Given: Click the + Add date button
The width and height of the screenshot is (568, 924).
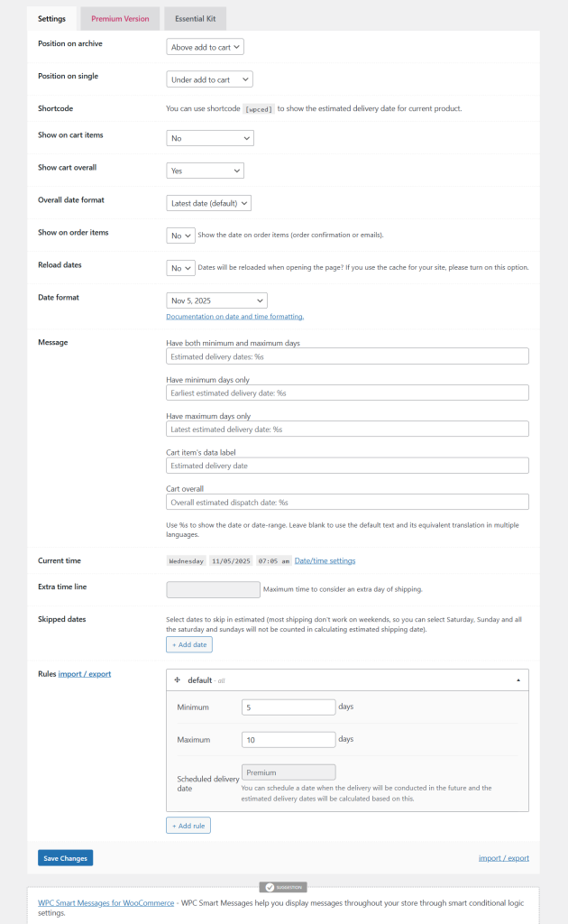Looking at the screenshot, I should (x=188, y=644).
